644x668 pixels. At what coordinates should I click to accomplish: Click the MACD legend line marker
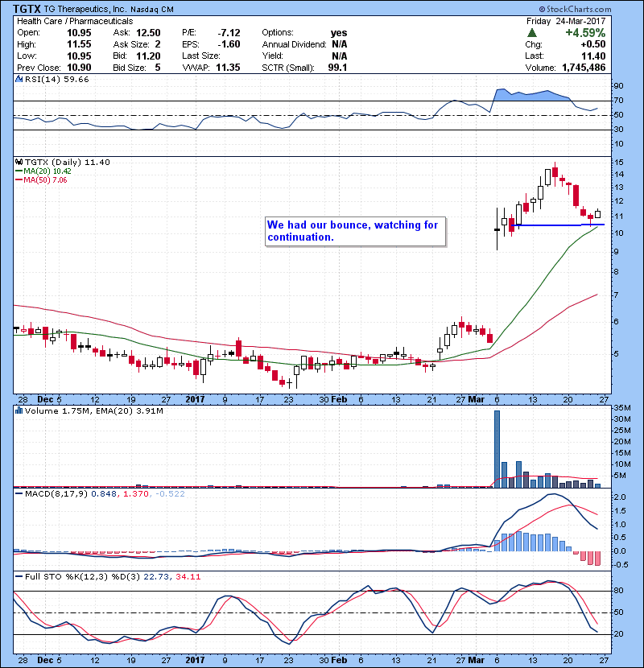(x=19, y=494)
